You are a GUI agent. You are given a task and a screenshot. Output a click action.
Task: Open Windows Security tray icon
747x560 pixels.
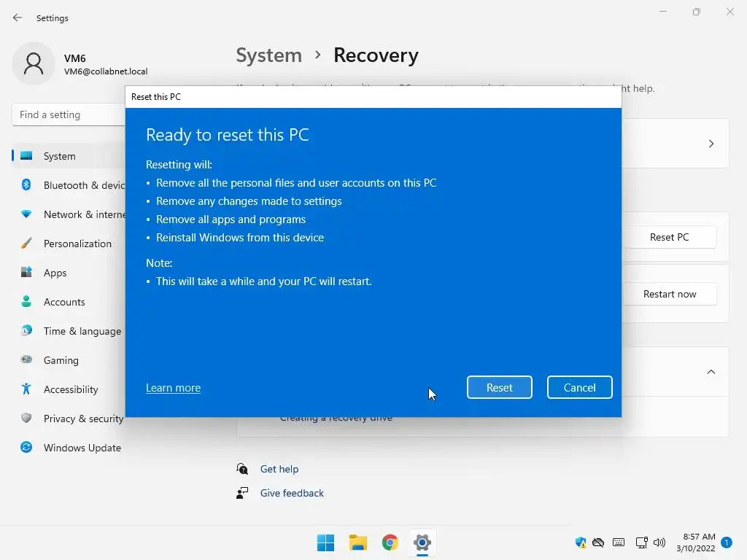coord(580,542)
